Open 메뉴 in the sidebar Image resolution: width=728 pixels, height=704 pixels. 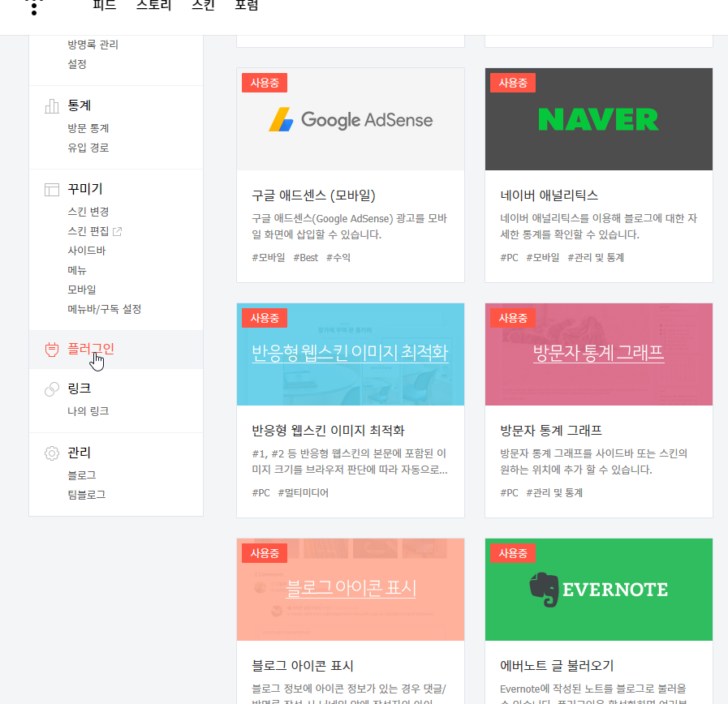click(x=77, y=270)
